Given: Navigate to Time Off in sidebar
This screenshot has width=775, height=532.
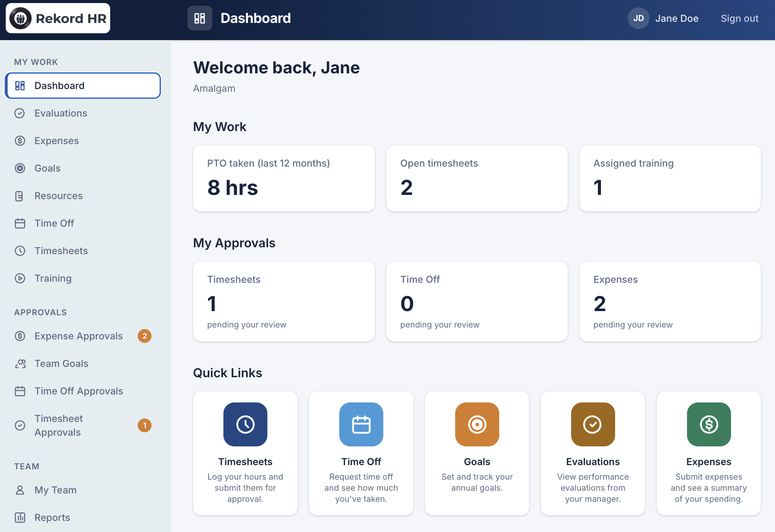Looking at the screenshot, I should 83,223.
